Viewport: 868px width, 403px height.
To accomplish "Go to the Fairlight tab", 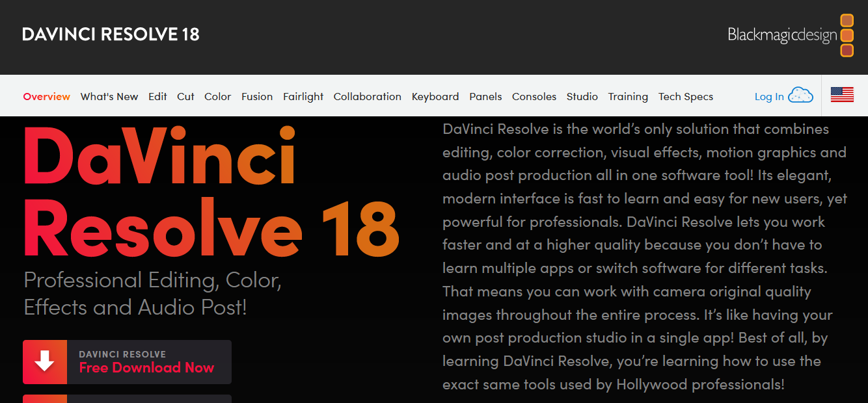I will pos(303,96).
